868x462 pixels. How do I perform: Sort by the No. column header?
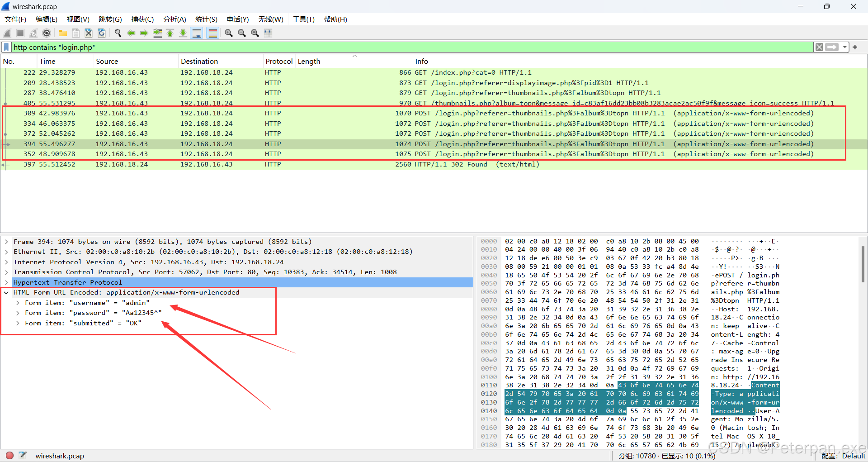coord(18,61)
